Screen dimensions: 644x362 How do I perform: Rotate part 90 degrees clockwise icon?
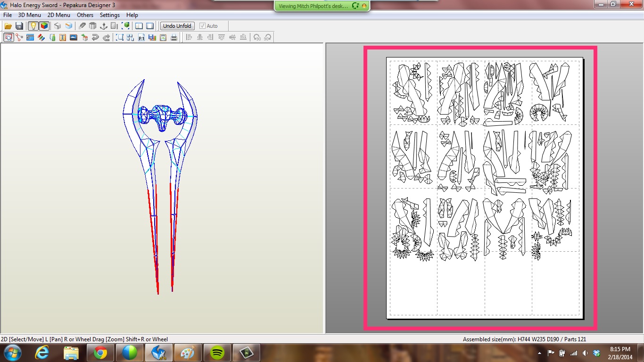pos(268,37)
